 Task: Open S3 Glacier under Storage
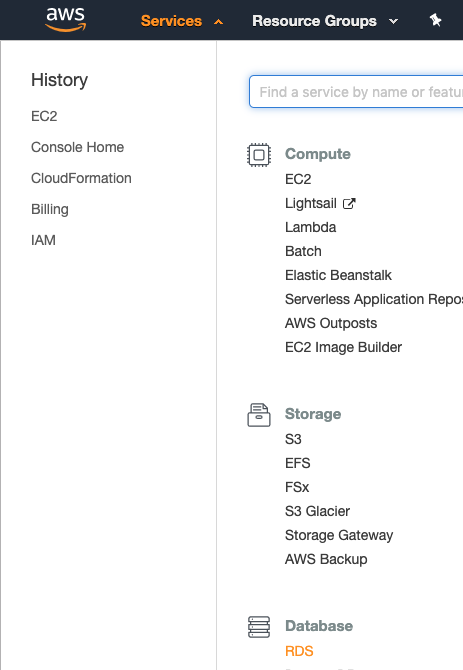(x=317, y=511)
